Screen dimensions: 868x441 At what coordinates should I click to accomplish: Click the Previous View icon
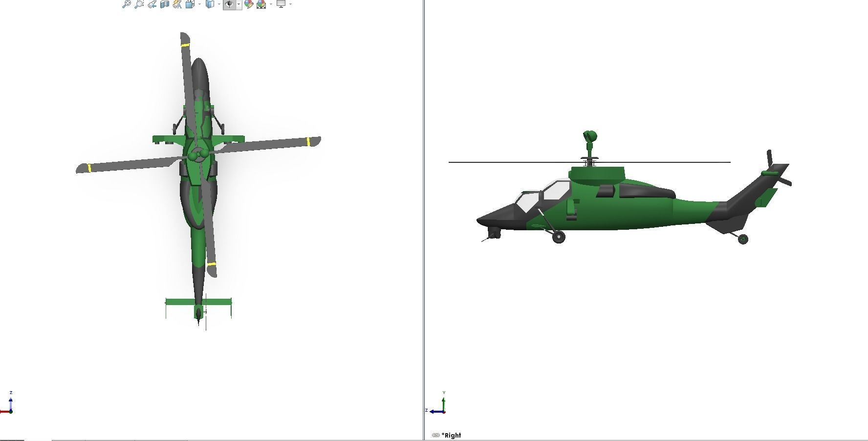152,4
